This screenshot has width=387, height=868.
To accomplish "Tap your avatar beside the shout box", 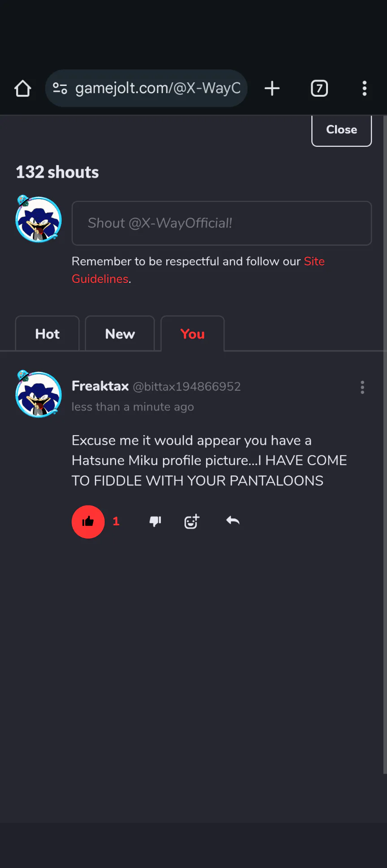I will point(39,219).
